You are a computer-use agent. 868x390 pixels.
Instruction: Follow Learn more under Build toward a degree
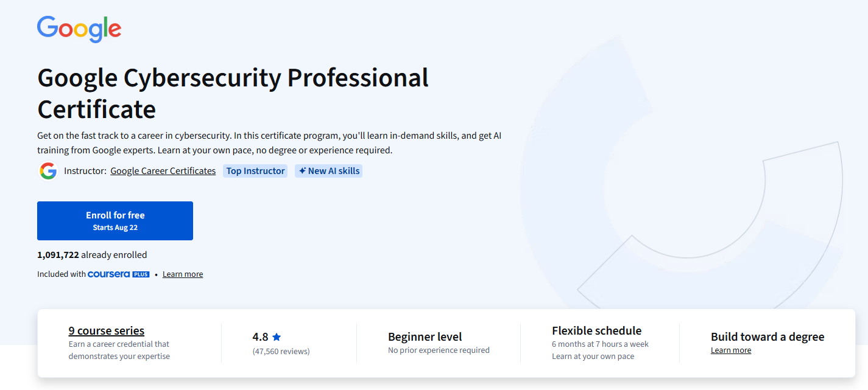tap(731, 350)
